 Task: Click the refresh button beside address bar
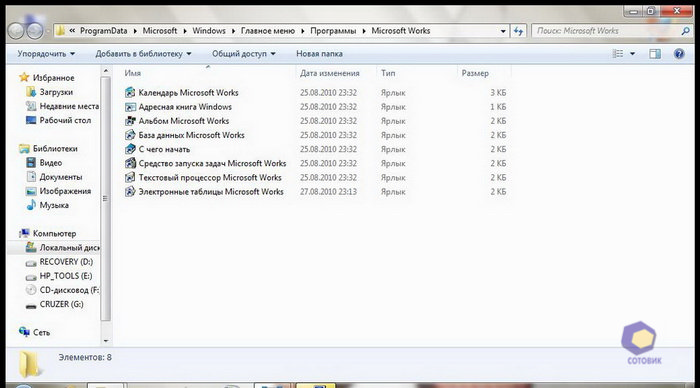(x=518, y=31)
